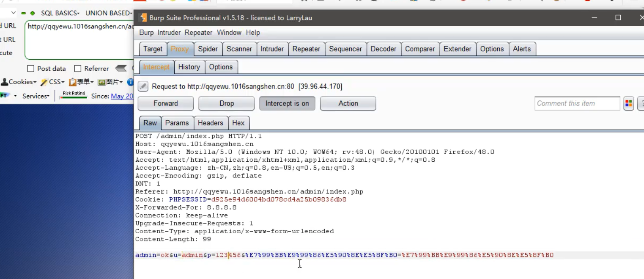
Task: Enable the Referrer checkbox
Action: pyautogui.click(x=77, y=69)
